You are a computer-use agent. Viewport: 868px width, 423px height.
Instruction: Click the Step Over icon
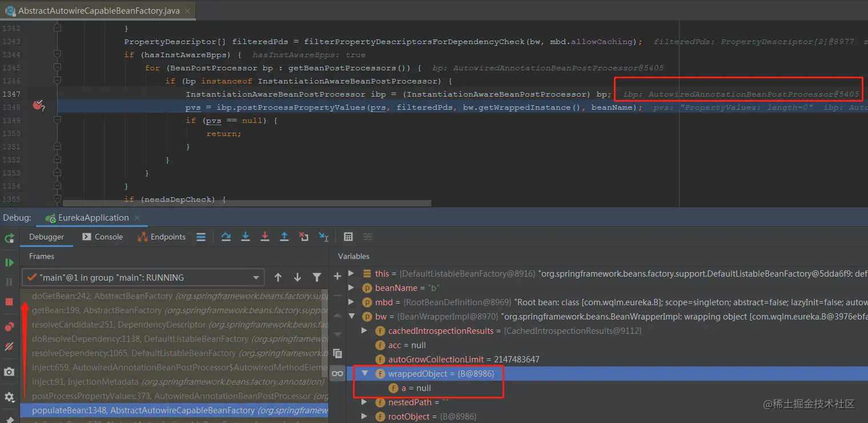pyautogui.click(x=226, y=237)
